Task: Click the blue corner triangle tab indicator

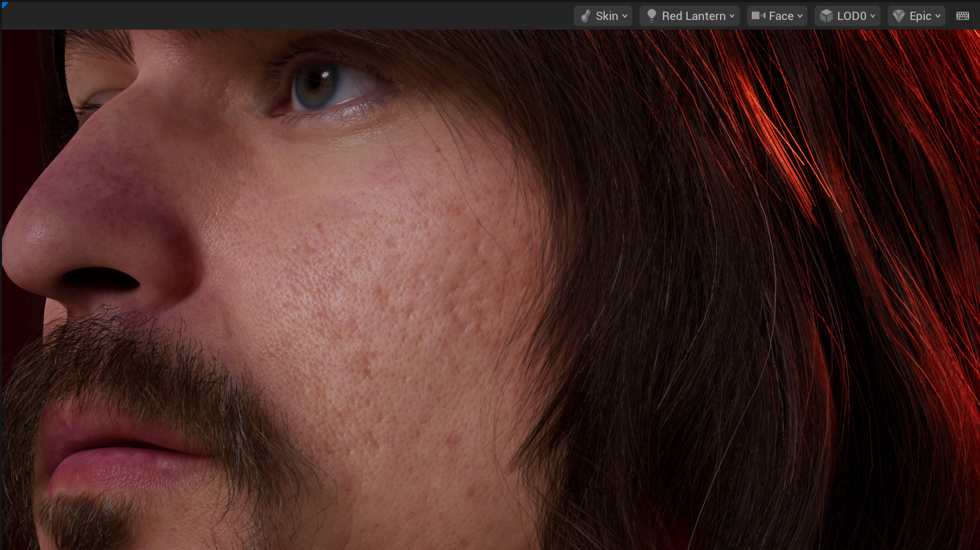Action: [x=4, y=4]
